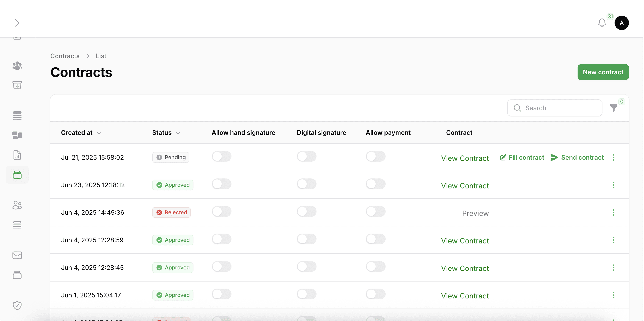Toggle hand signature for Jun 23 contract
Viewport: 644px width, 321px height.
pos(222,184)
